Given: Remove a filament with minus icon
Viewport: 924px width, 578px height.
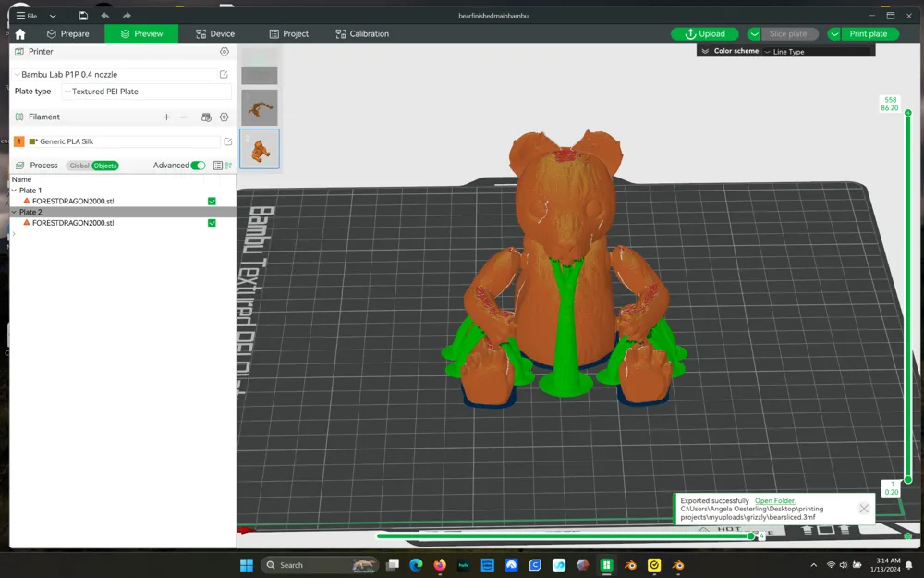Looking at the screenshot, I should click(184, 117).
